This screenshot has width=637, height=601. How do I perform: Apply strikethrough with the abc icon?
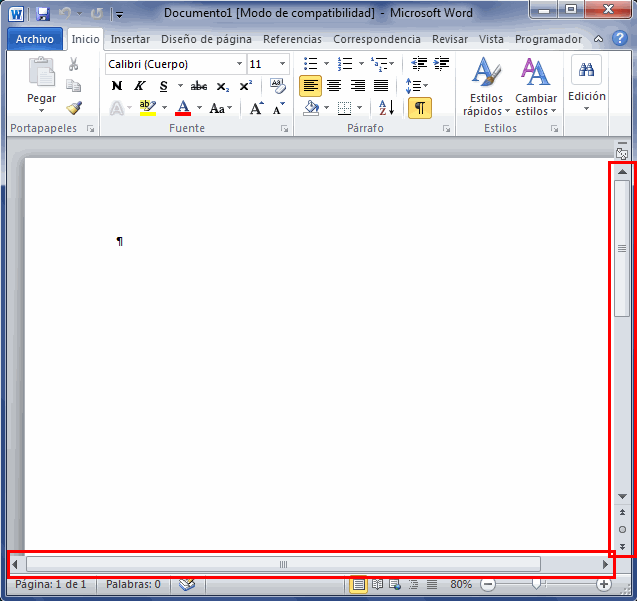coord(199,86)
